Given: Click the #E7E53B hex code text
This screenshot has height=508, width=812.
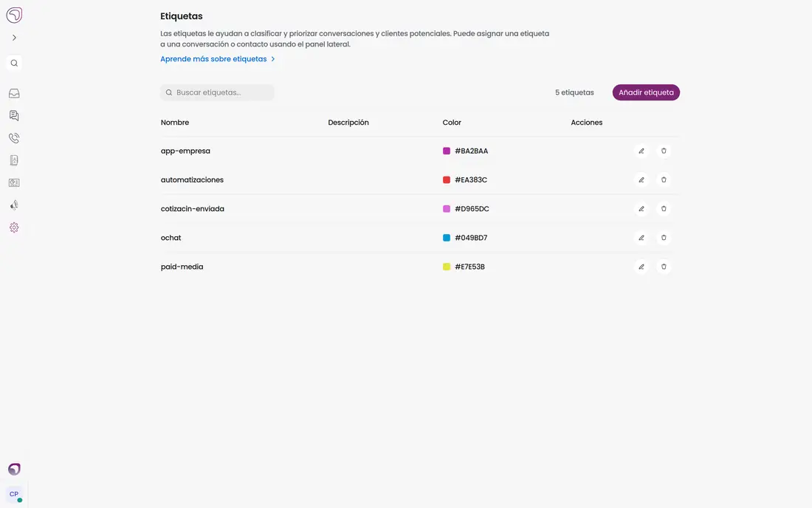Looking at the screenshot, I should pos(469,267).
